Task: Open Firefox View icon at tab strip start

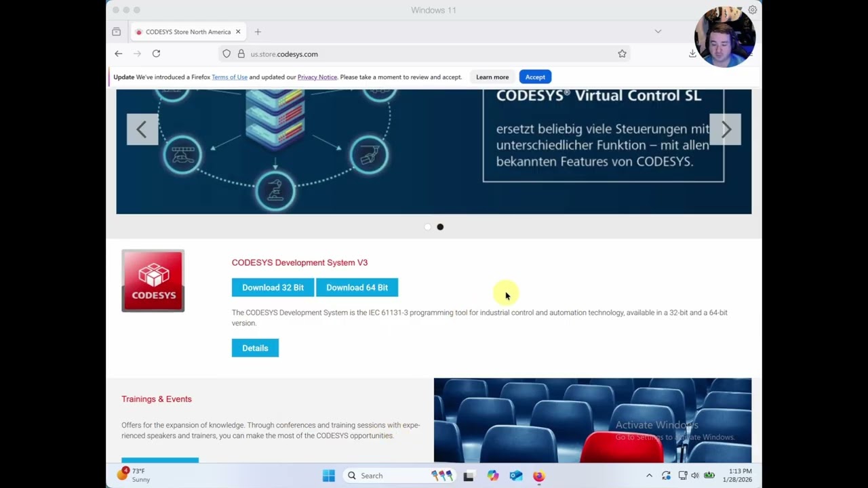Action: (116, 32)
